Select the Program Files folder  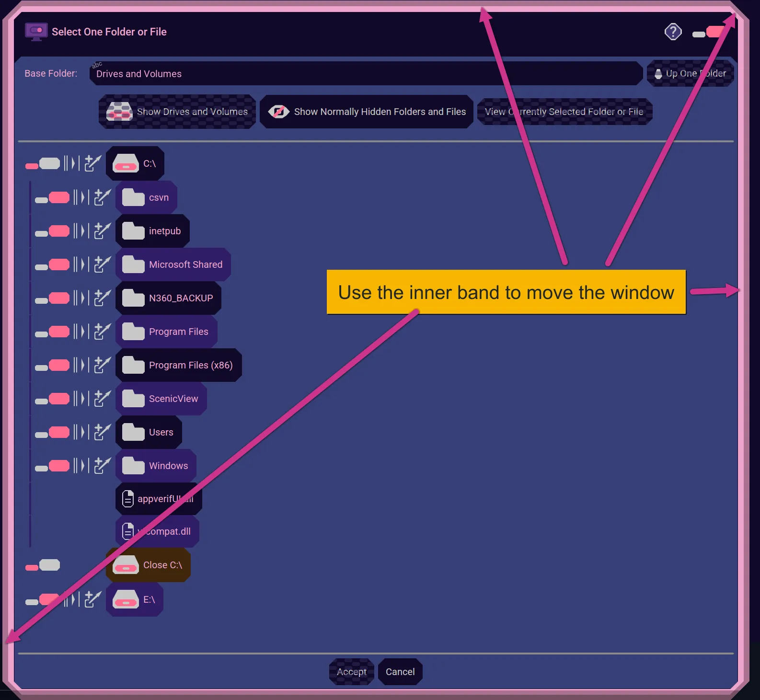pos(166,332)
